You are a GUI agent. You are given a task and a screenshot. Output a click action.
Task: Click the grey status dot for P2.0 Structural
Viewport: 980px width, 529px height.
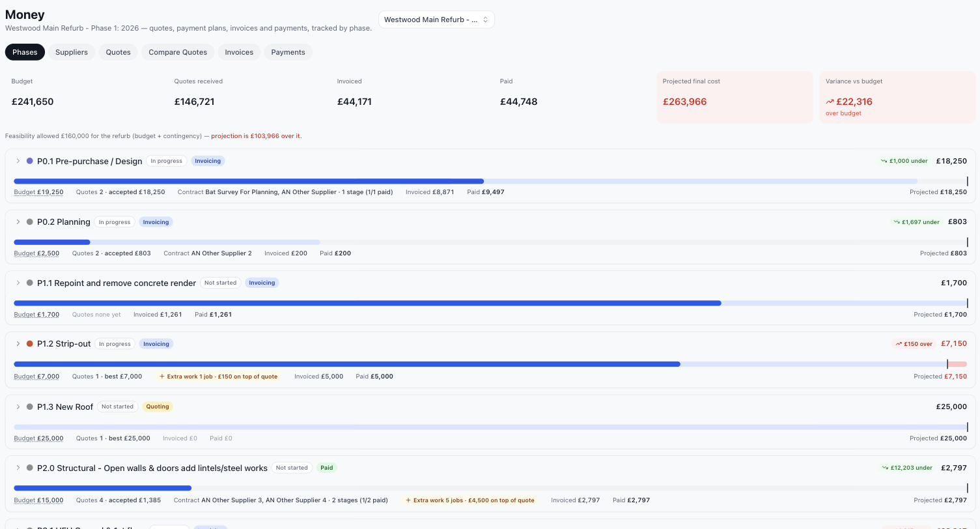29,468
